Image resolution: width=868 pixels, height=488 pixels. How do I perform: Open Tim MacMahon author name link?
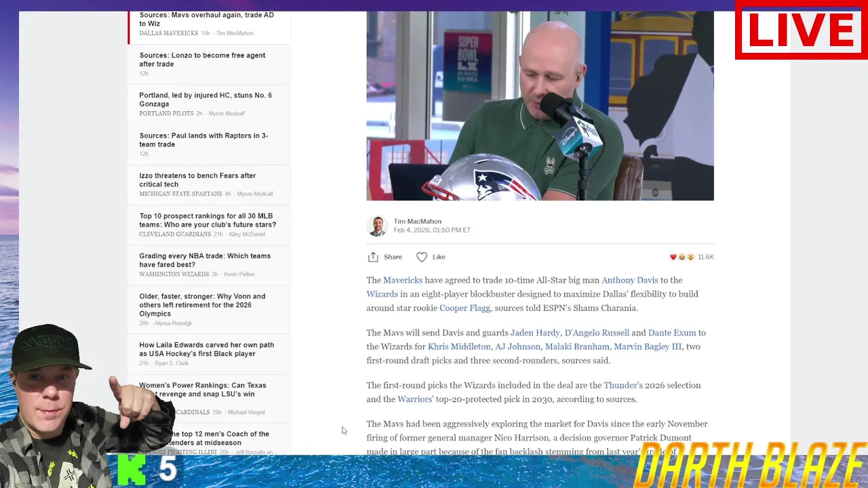tap(417, 221)
